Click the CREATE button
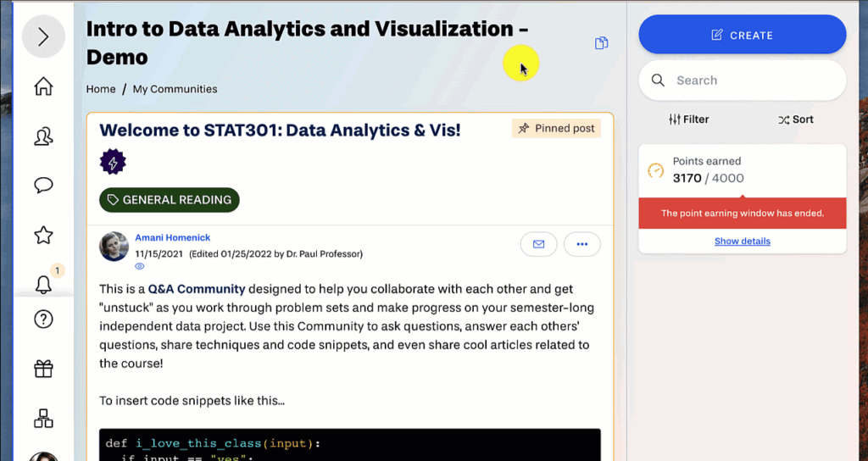Screen dimensions: 868x461 click(x=742, y=35)
